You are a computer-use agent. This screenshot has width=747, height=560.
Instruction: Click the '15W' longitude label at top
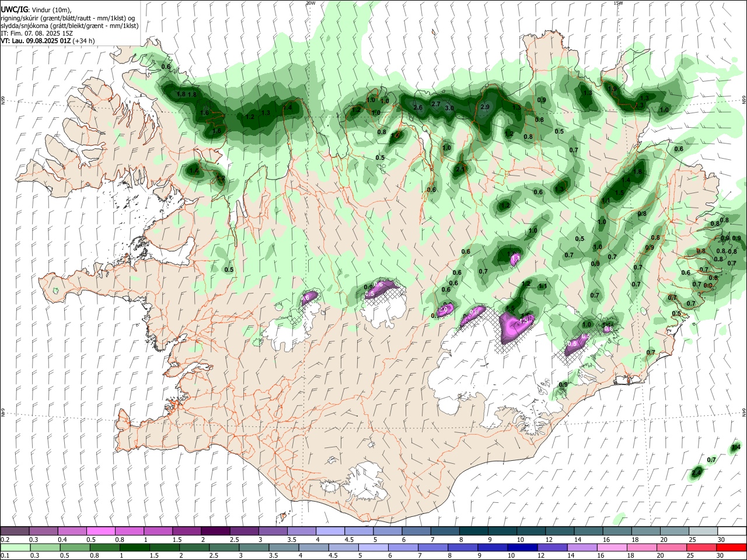618,3
